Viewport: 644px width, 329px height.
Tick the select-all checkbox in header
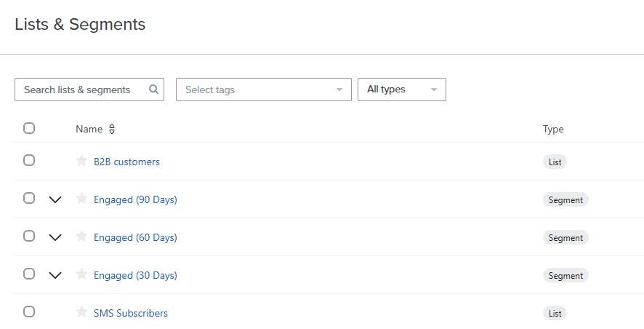29,128
